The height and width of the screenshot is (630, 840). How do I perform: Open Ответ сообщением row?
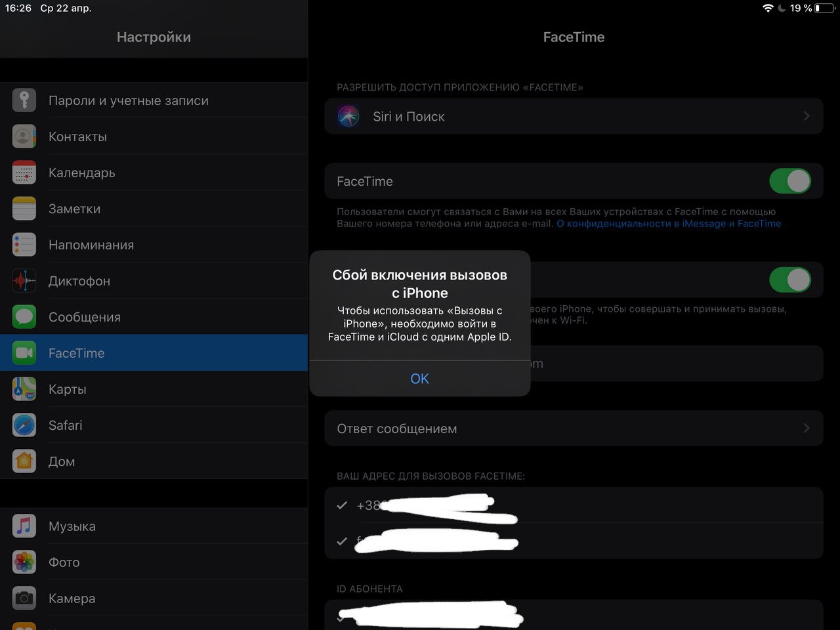(574, 428)
